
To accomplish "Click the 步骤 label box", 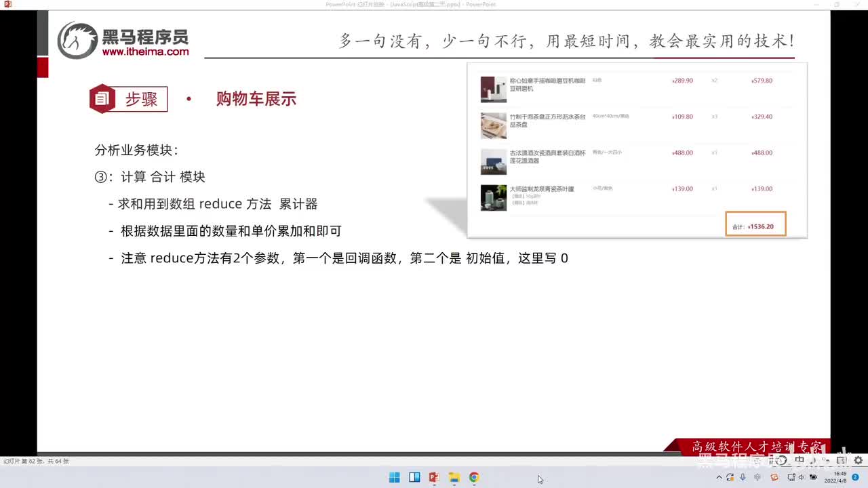I will click(141, 99).
